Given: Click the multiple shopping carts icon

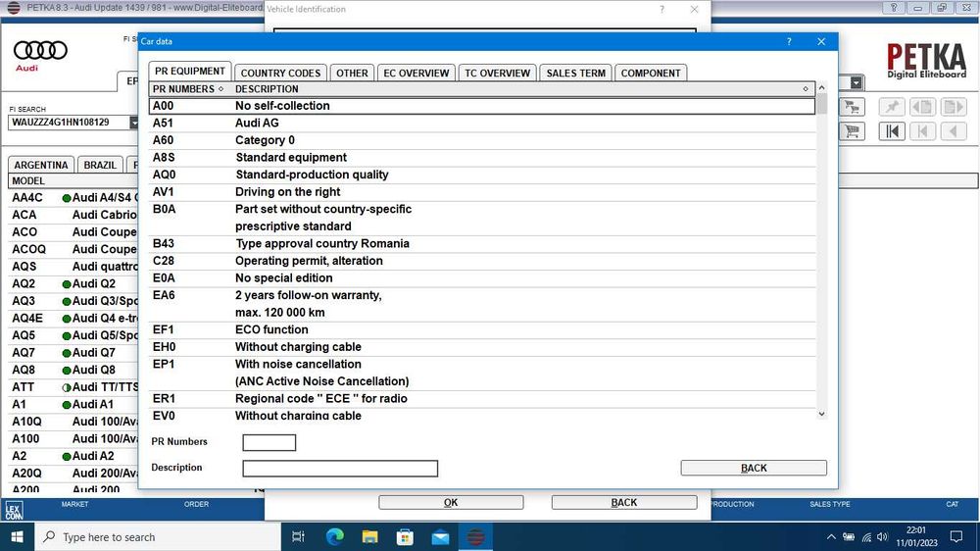Looking at the screenshot, I should point(852,107).
